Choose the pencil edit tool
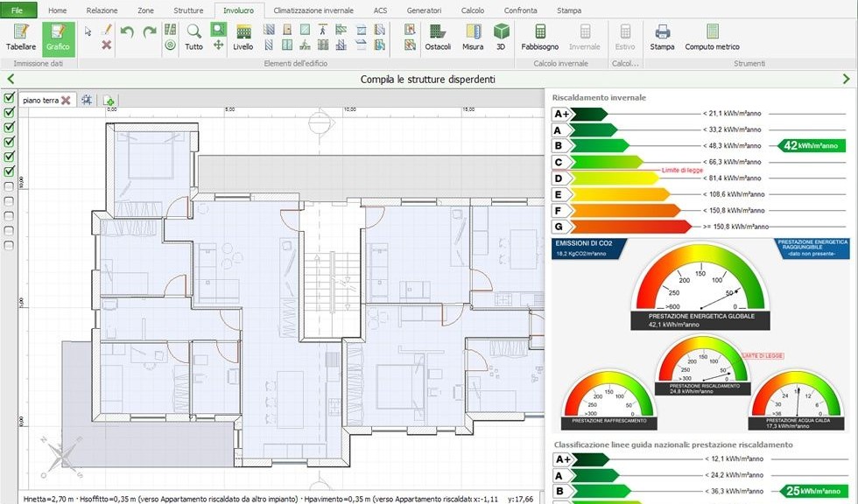Screen dimensions: 858x504 [107, 31]
